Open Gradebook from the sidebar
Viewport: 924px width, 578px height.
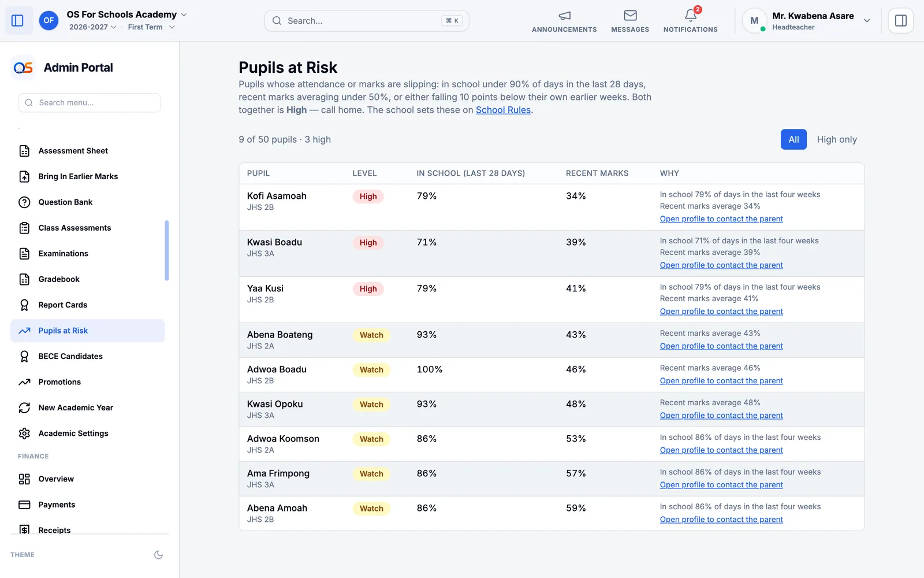point(88,279)
